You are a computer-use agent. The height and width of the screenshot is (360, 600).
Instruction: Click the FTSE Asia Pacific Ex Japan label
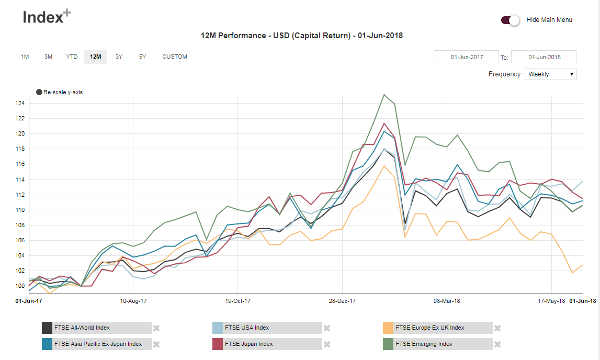pos(98,344)
